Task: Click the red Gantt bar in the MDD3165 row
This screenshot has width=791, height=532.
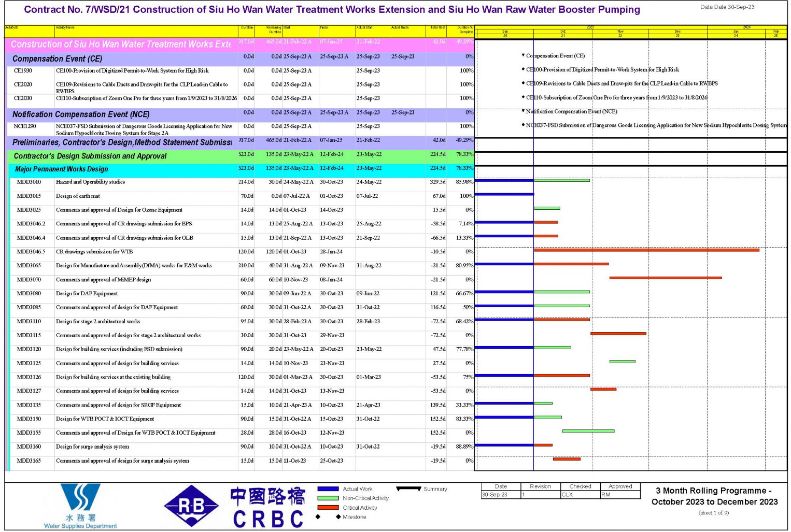Action: (x=567, y=459)
